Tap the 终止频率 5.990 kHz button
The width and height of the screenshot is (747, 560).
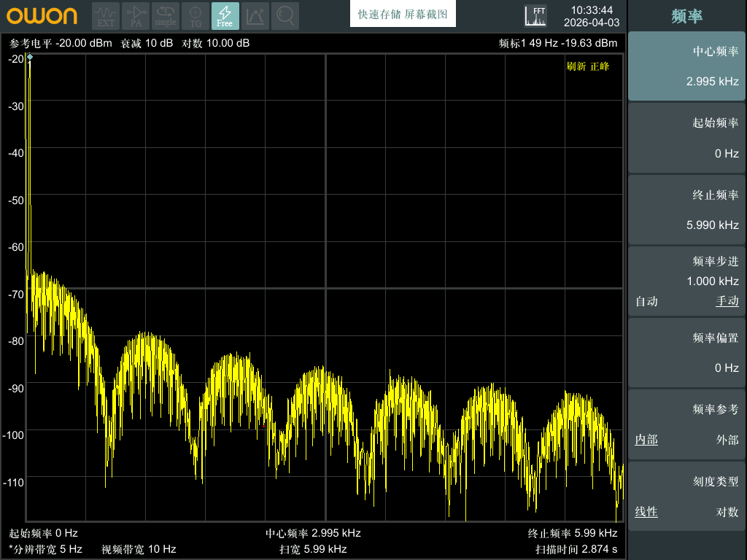click(x=686, y=210)
